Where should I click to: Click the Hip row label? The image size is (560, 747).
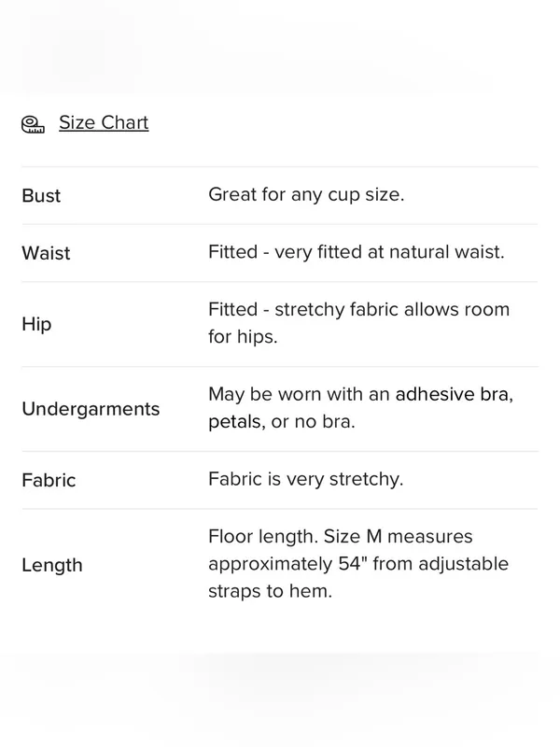click(x=36, y=324)
